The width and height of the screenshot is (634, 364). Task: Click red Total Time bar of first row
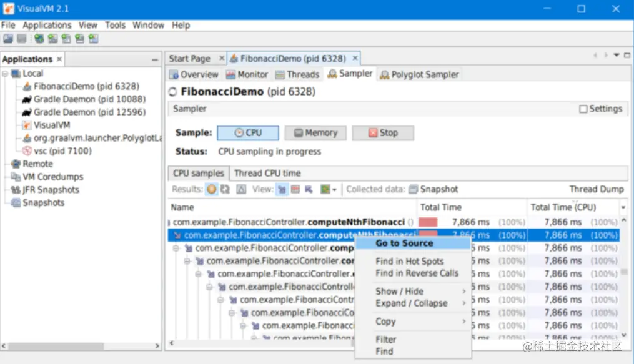[428, 222]
